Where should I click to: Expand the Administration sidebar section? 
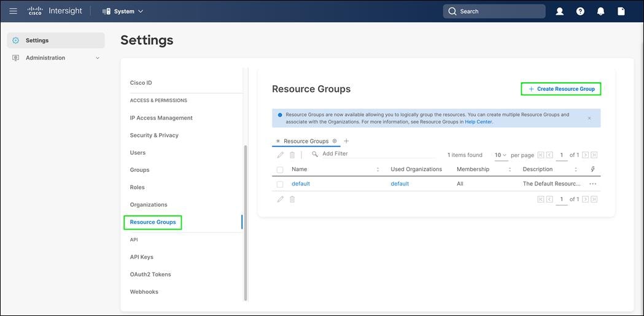(x=56, y=58)
